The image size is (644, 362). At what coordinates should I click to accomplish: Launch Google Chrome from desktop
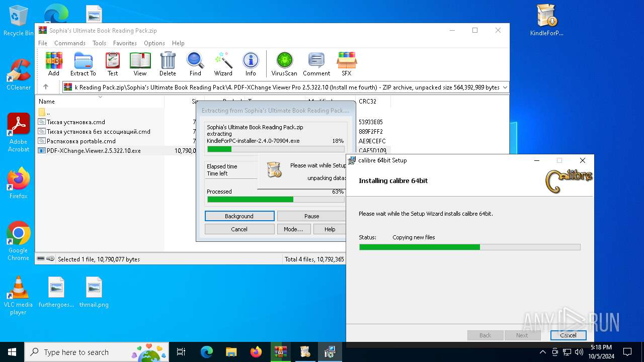pyautogui.click(x=19, y=241)
